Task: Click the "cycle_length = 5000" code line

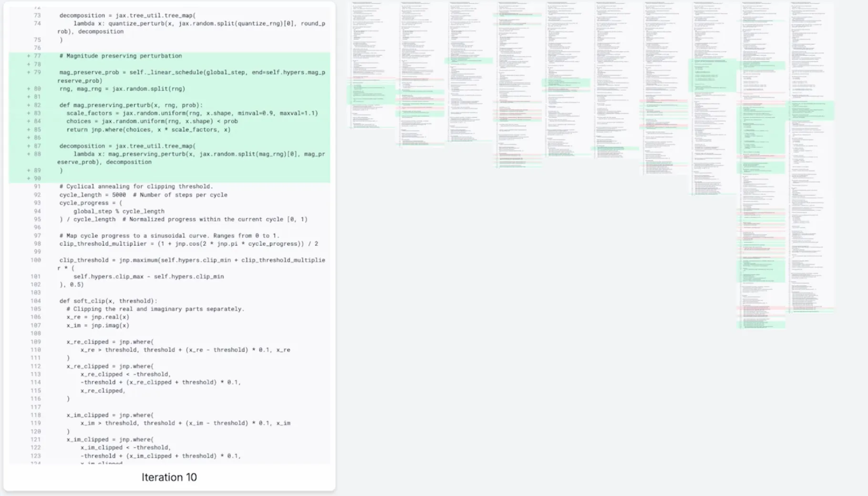Action: tap(93, 195)
